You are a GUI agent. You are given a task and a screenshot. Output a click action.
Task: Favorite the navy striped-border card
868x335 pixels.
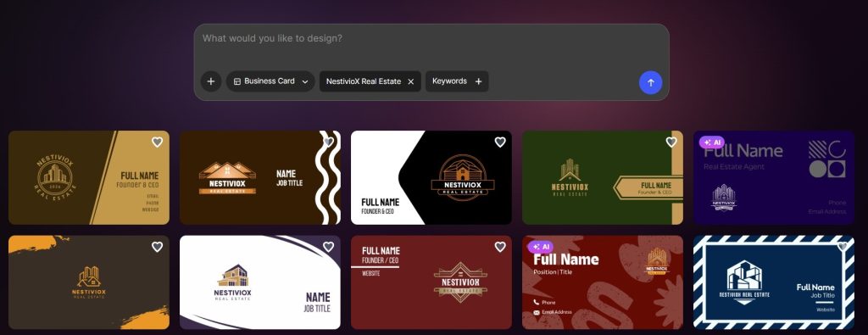click(x=843, y=247)
